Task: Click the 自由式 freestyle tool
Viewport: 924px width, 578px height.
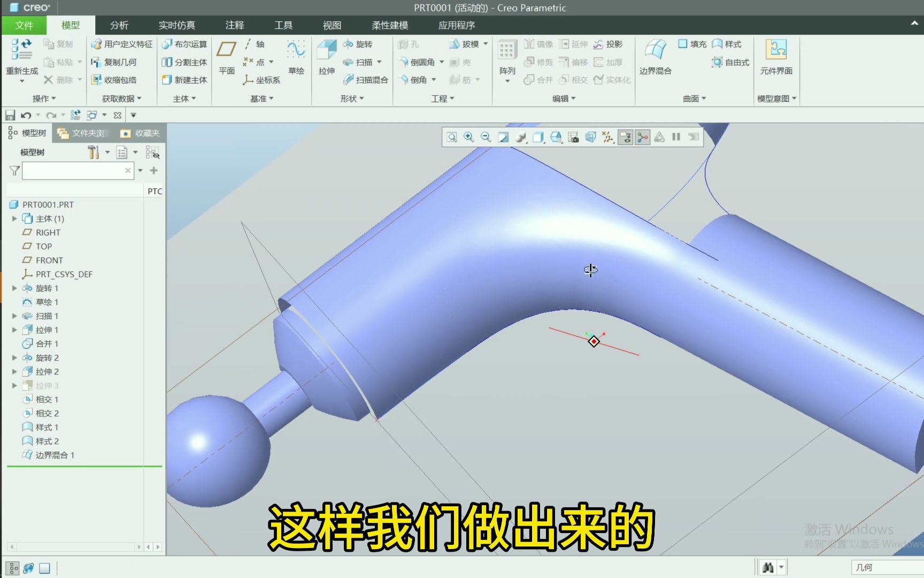Action: coord(730,62)
